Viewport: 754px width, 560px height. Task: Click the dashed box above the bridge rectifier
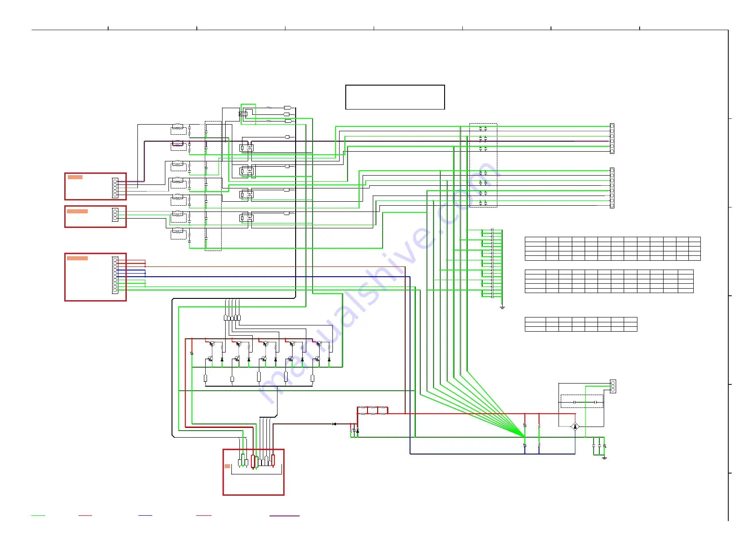coord(582,401)
